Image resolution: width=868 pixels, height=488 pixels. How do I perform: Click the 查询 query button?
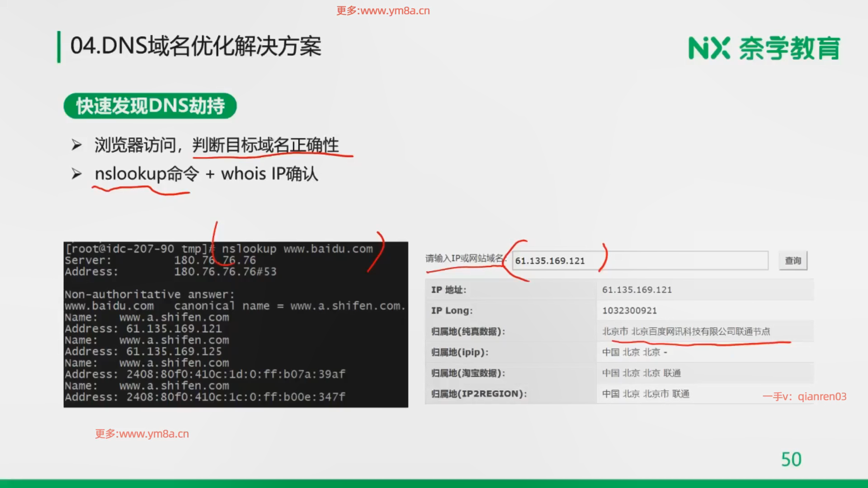point(793,261)
